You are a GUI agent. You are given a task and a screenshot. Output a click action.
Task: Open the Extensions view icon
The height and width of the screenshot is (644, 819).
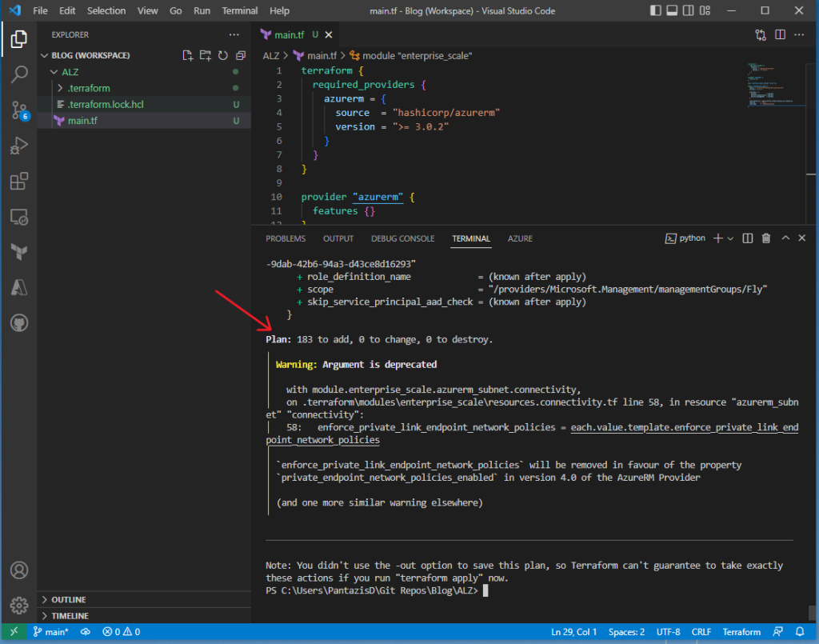point(19,182)
